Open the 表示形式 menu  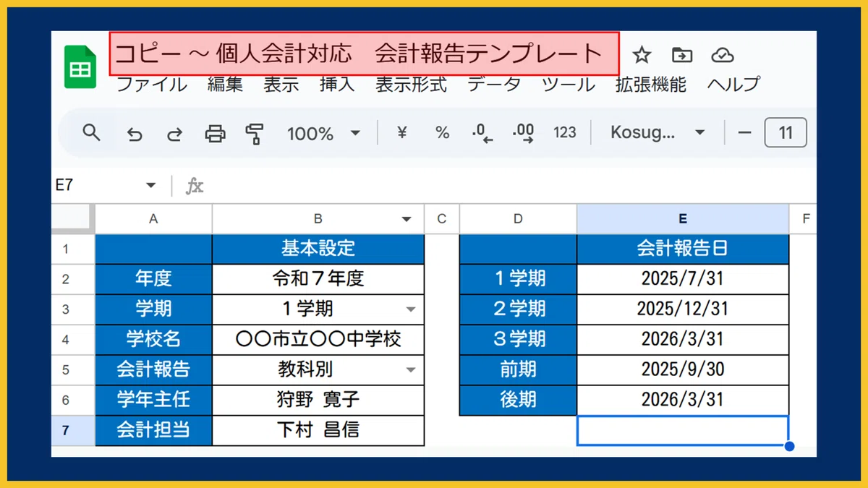tap(411, 85)
